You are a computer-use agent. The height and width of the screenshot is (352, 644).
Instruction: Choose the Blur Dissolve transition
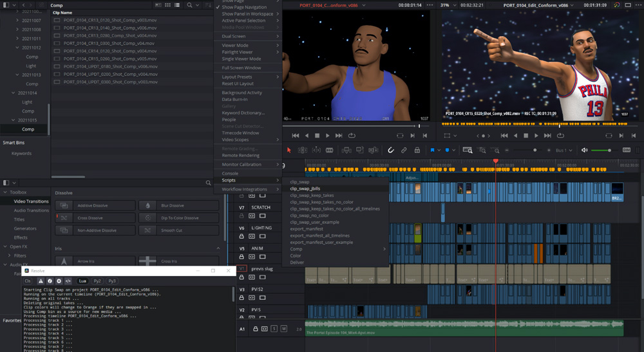pos(178,205)
